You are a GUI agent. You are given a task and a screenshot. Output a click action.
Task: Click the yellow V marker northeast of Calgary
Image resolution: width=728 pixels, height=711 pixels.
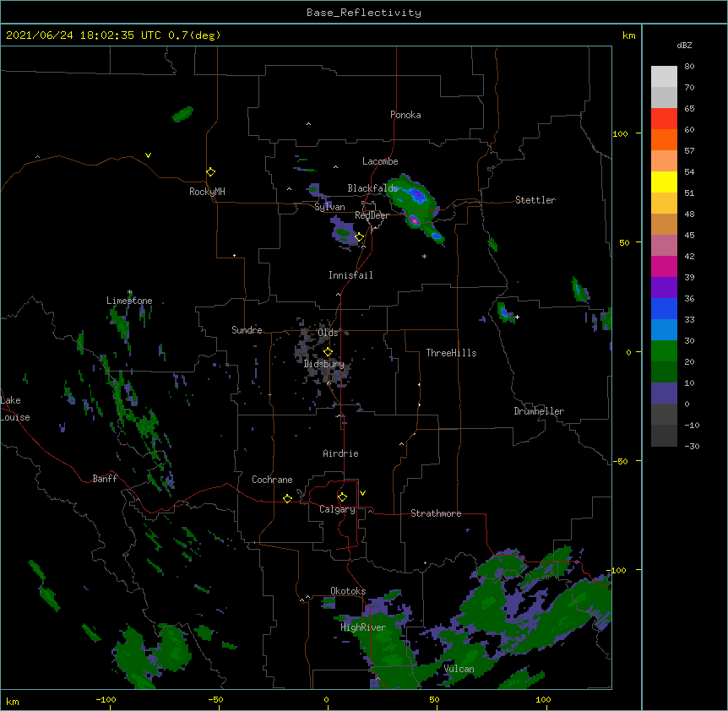pyautogui.click(x=362, y=493)
